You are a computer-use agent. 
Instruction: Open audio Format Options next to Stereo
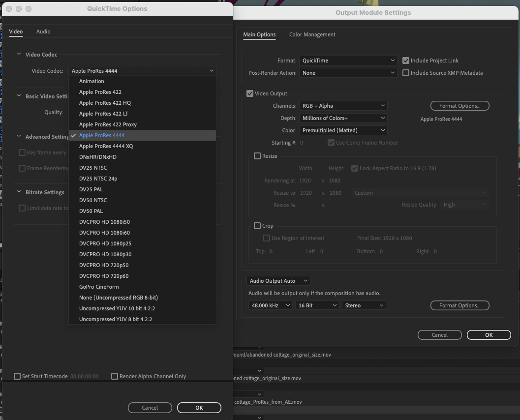tap(459, 305)
